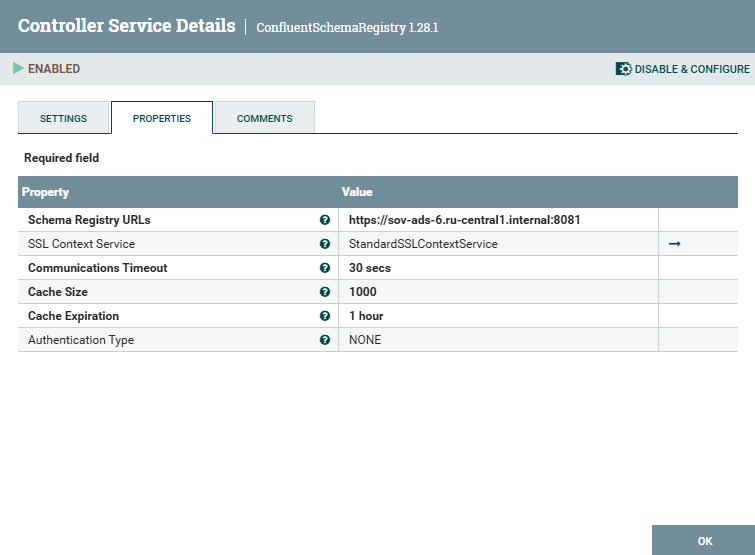Click help icon next to Communications Timeout
The height and width of the screenshot is (555, 755).
tap(324, 268)
